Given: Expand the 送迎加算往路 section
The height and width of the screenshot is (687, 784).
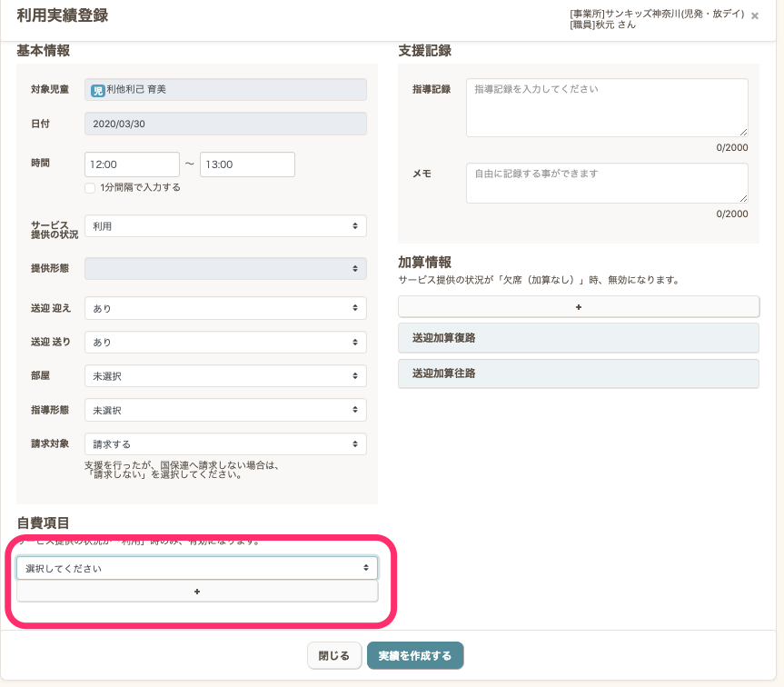Looking at the screenshot, I should [x=578, y=373].
